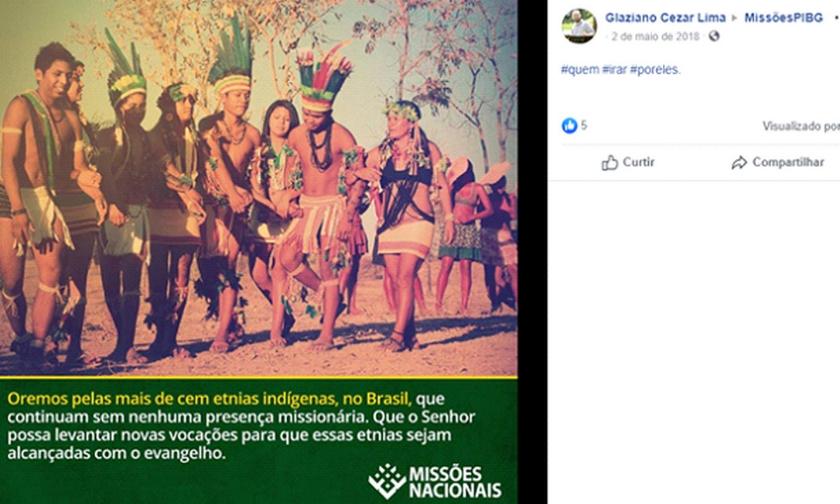Click the indigenous dancers photo
The image size is (840, 504).
[x=259, y=188]
